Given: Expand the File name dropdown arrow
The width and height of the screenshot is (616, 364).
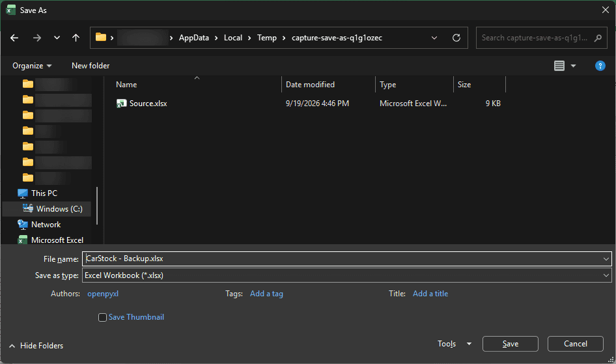Looking at the screenshot, I should coord(606,259).
